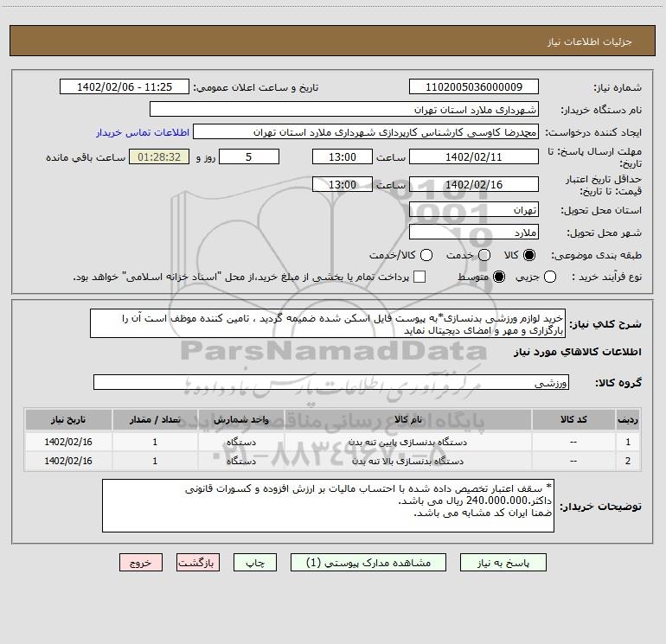Click the جزئیات اطلاعات نیاز header title
Viewport: 666px width, 644px height.
tap(590, 41)
